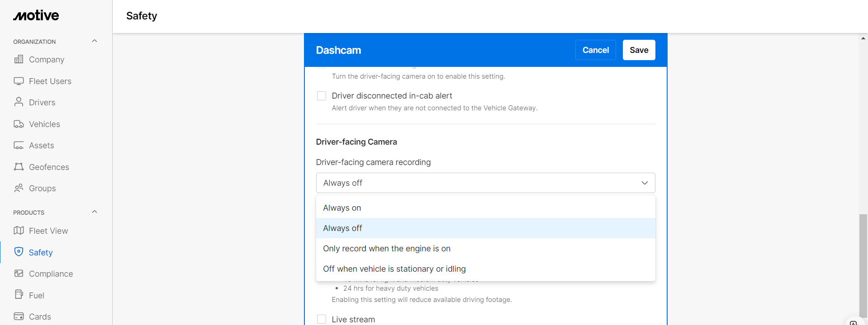868x325 pixels.
Task: Select Only record when the engine is on
Action: pyautogui.click(x=387, y=249)
